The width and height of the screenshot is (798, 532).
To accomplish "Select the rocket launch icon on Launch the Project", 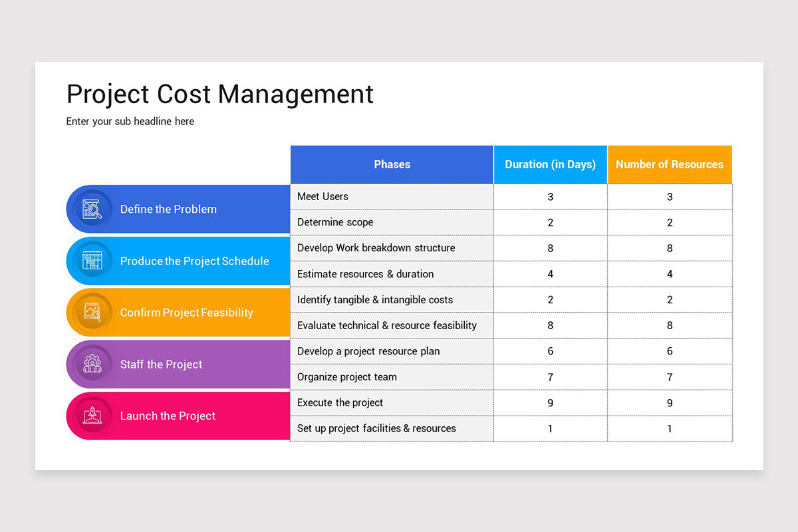I will 93,416.
